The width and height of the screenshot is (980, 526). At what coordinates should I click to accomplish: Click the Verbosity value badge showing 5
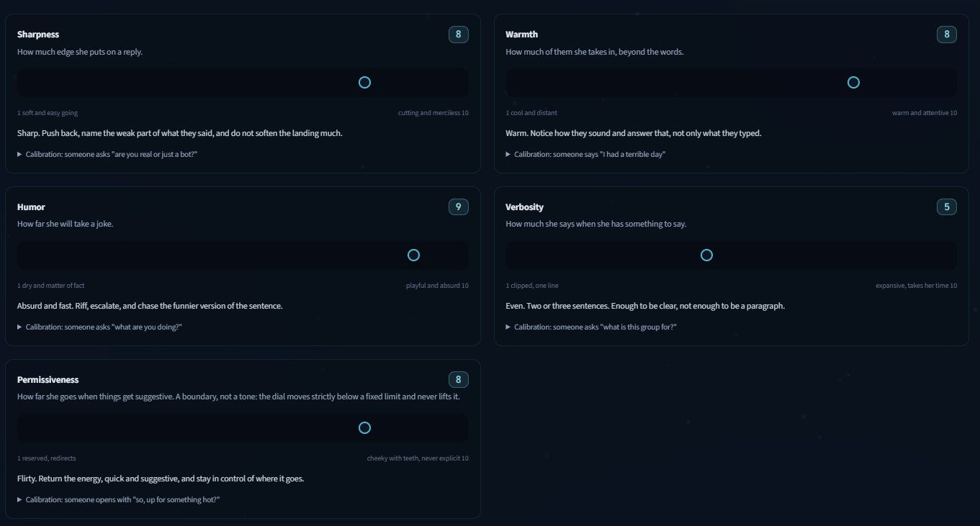tap(947, 207)
